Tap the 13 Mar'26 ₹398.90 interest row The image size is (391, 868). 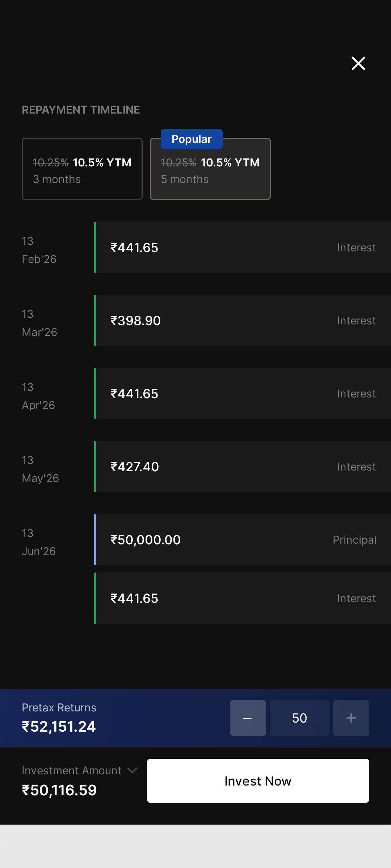[243, 321]
